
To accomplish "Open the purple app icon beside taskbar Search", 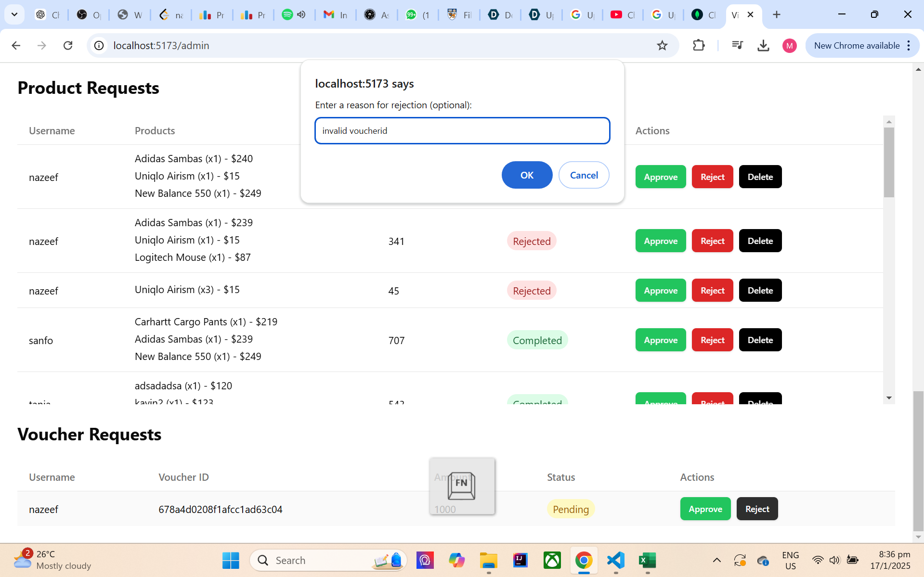I will (x=425, y=560).
